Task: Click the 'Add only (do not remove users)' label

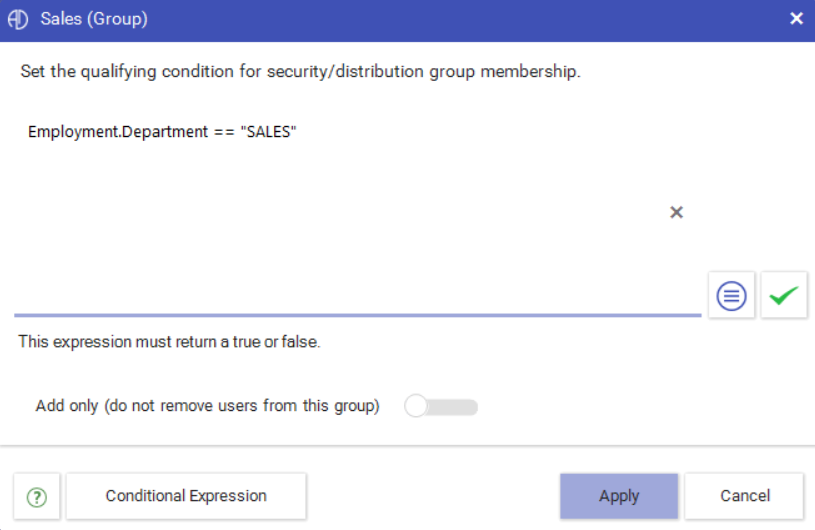Action: pos(207,406)
